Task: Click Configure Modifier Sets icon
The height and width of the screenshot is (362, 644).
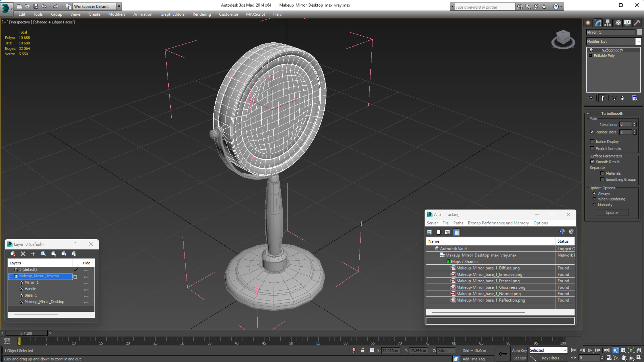Action: click(635, 98)
